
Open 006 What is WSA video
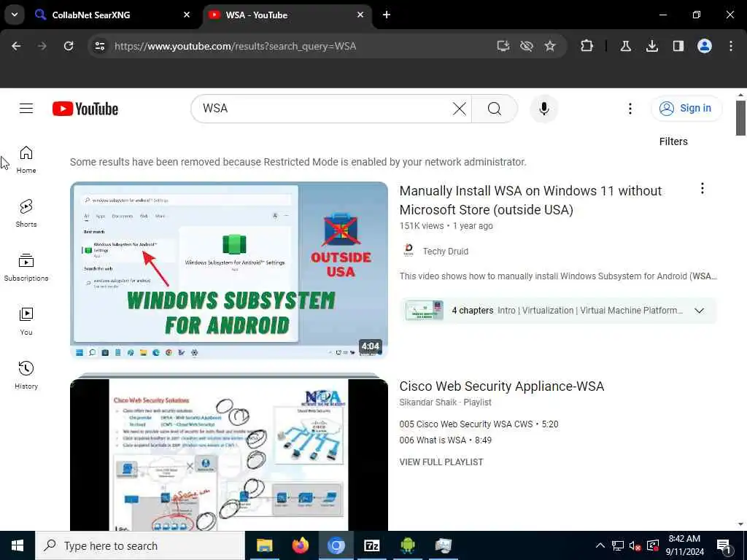[446, 440]
